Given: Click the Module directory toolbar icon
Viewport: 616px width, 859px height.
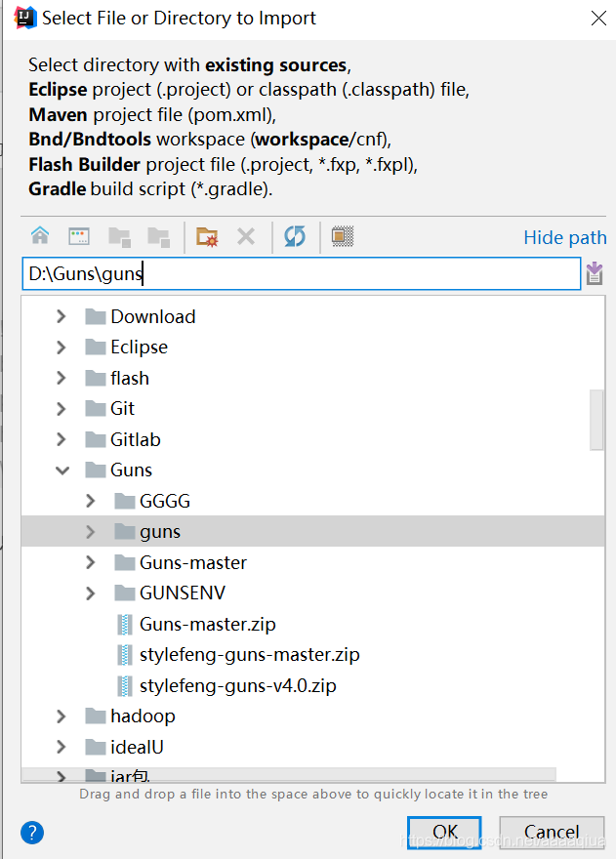Looking at the screenshot, I should coord(159,237).
